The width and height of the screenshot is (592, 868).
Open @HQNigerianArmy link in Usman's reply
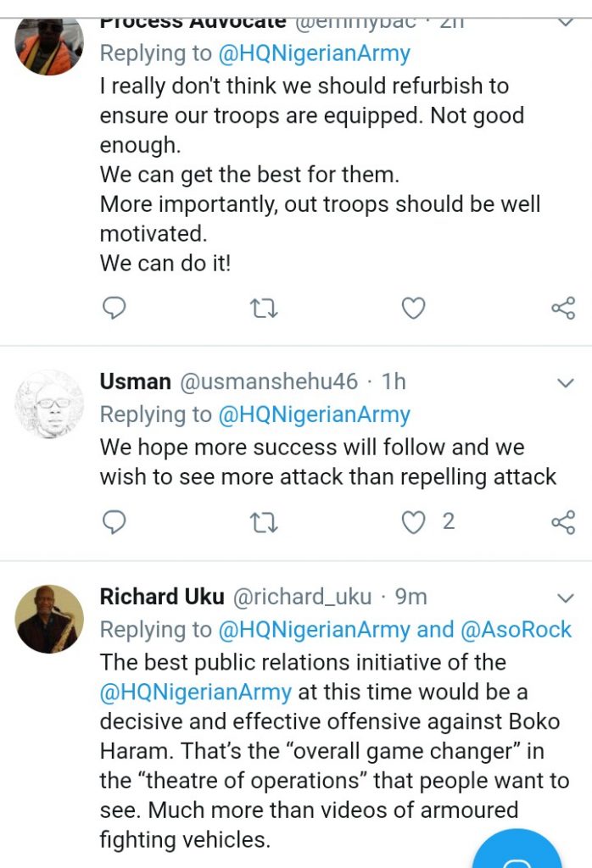[x=314, y=415]
